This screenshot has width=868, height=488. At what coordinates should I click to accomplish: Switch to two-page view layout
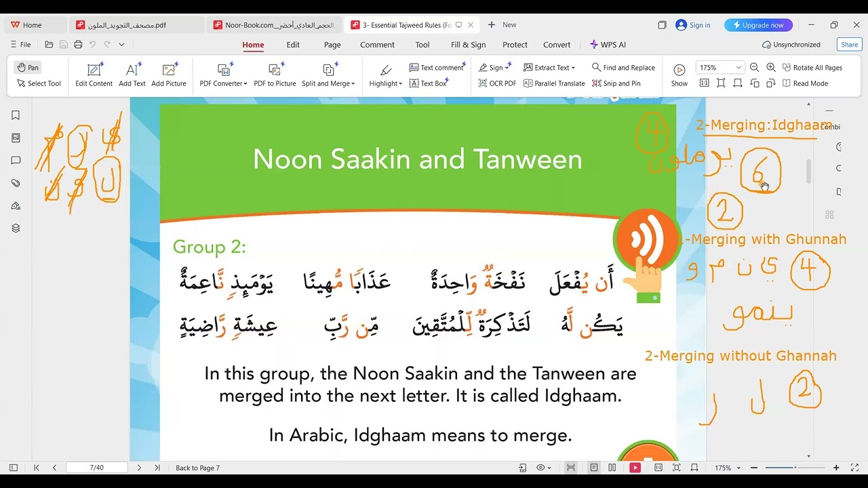(x=612, y=468)
